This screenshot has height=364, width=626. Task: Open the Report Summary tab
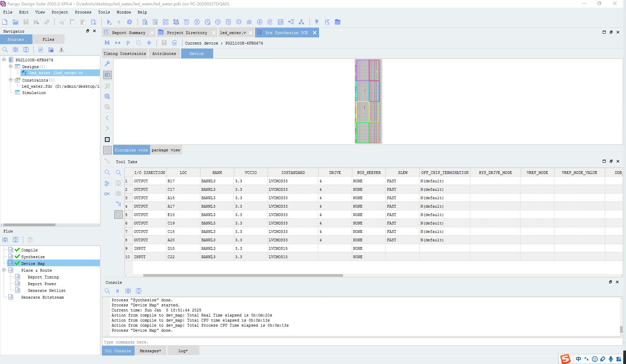click(129, 33)
